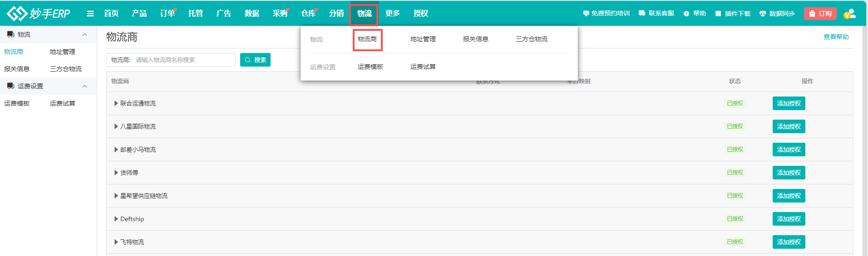Open the 托管 top menu
868x256 pixels.
click(x=196, y=14)
